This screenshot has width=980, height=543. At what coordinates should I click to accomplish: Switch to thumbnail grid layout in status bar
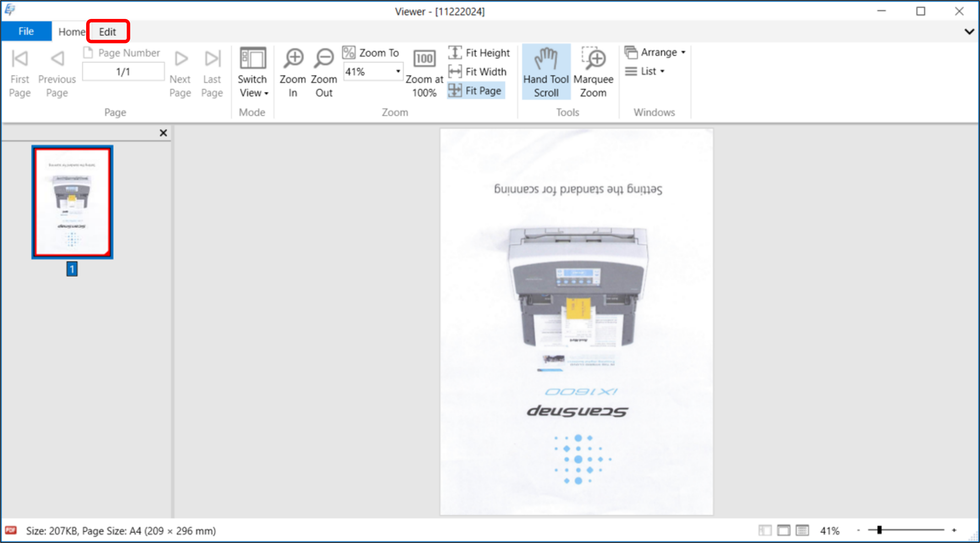(x=802, y=530)
